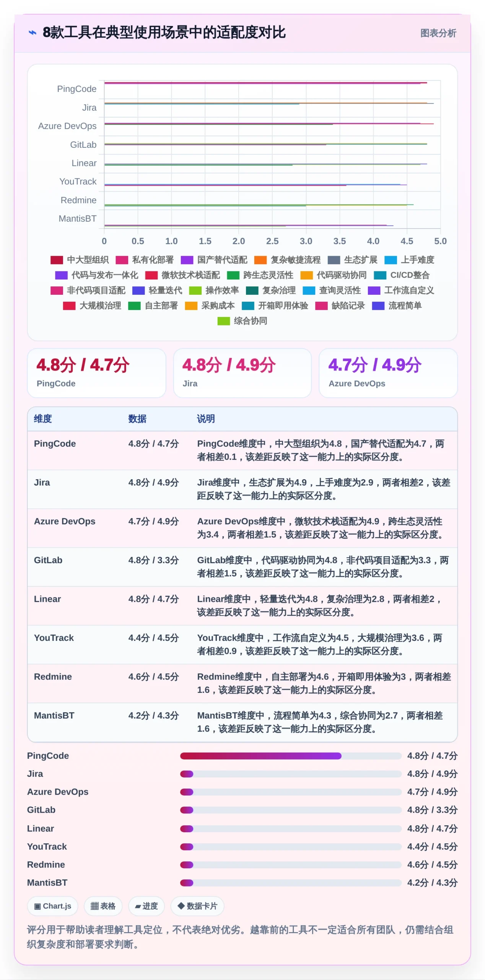Click the Redmine label on chart axis

78,200
